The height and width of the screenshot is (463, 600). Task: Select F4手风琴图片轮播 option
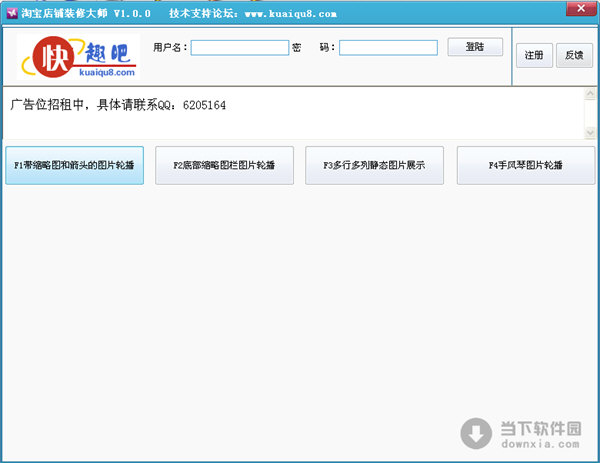point(526,165)
